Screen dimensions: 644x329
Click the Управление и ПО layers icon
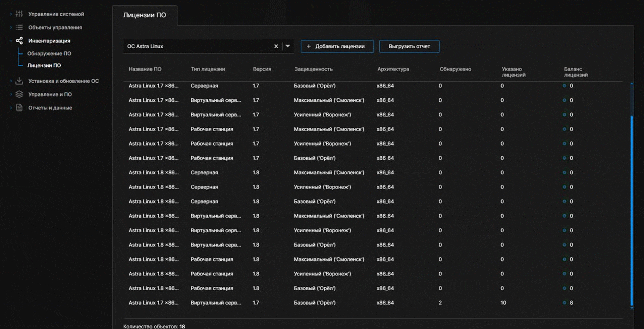point(19,94)
